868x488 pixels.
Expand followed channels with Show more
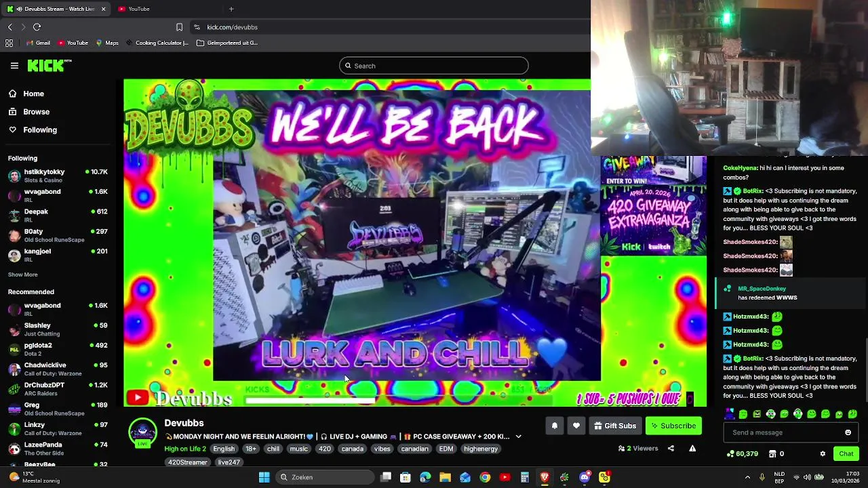coord(22,274)
